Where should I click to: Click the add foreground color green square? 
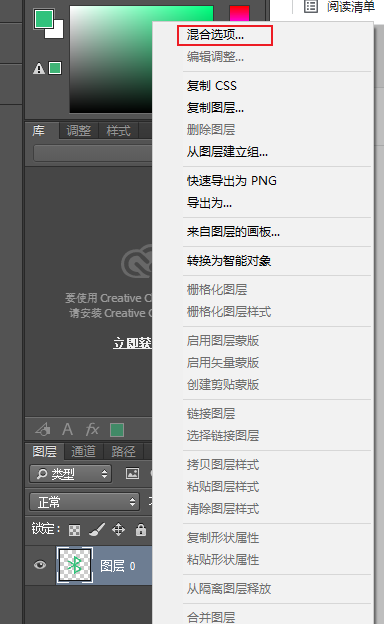[x=117, y=430]
